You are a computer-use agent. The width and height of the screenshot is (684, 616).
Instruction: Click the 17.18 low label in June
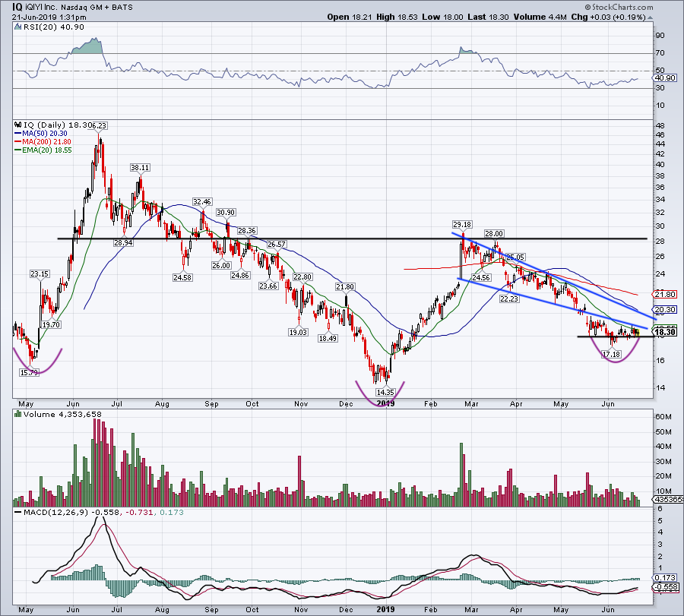611,354
